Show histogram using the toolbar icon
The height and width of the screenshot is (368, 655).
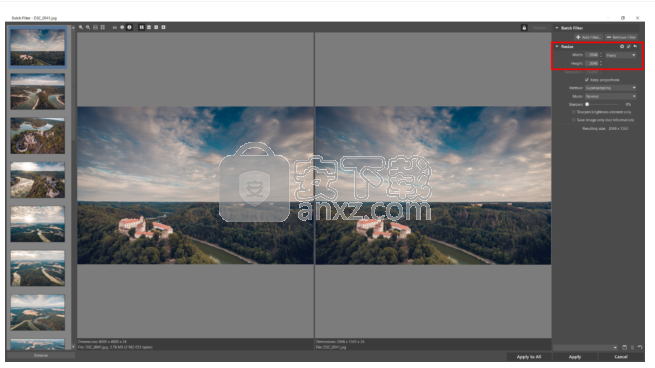(114, 27)
